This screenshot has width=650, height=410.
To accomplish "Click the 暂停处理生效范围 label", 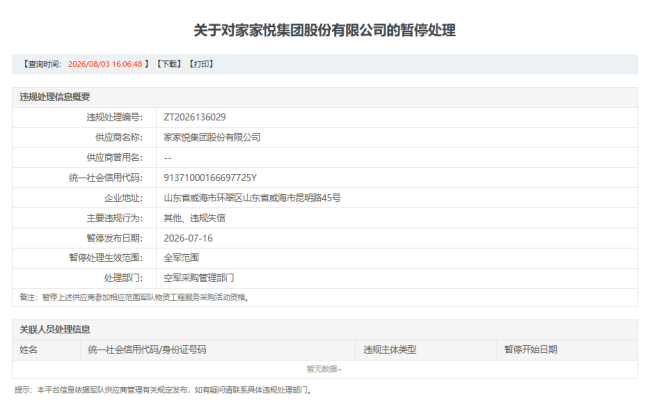I will [x=106, y=258].
